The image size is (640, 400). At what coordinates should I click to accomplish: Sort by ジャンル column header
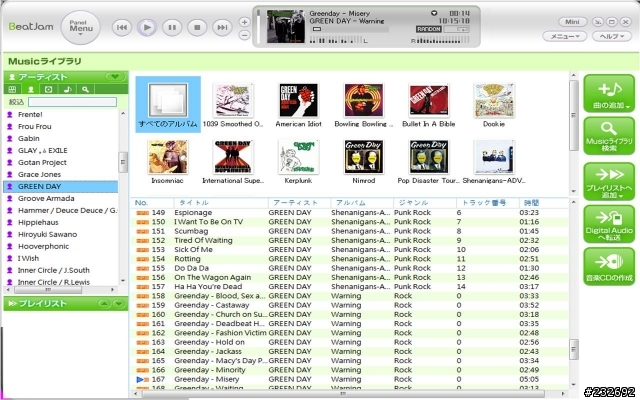[425, 202]
